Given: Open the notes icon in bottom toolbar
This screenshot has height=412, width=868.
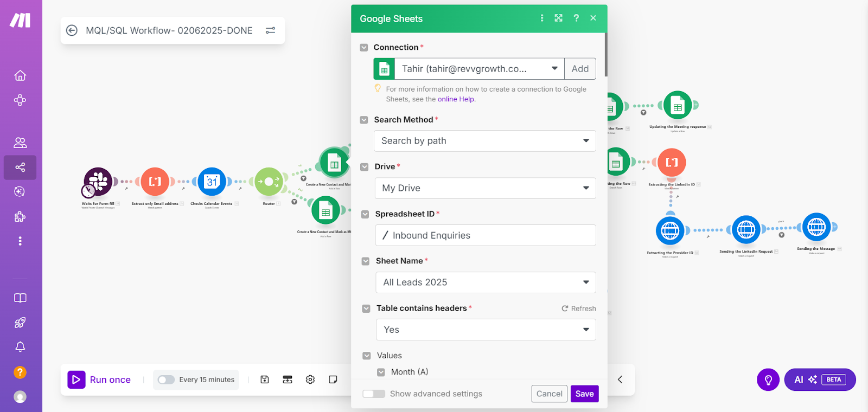Looking at the screenshot, I should [x=333, y=379].
